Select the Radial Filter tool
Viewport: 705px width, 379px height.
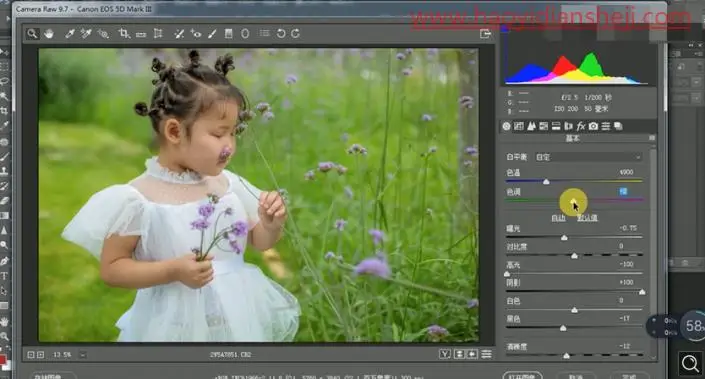click(245, 33)
